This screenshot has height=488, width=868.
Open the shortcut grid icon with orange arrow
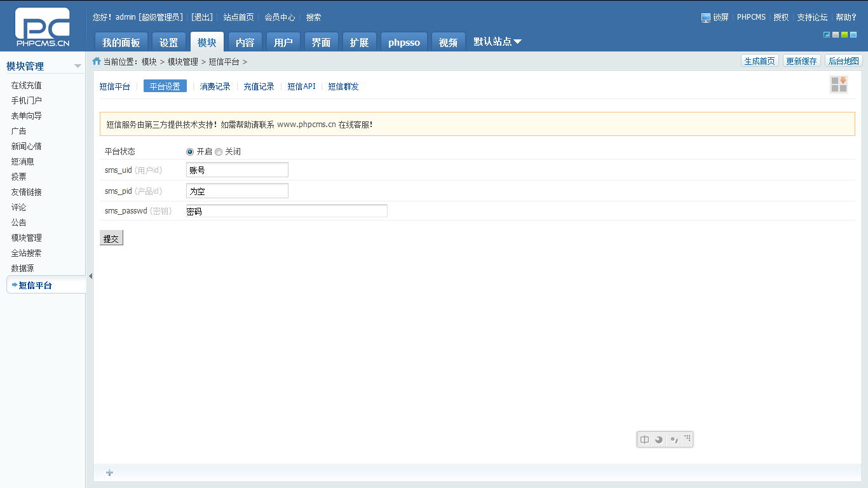click(839, 85)
